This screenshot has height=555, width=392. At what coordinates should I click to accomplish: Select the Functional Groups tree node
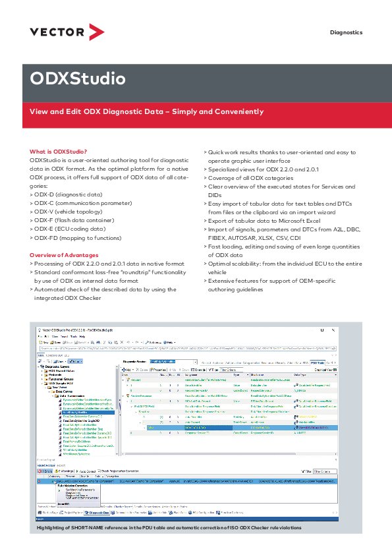click(61, 379)
